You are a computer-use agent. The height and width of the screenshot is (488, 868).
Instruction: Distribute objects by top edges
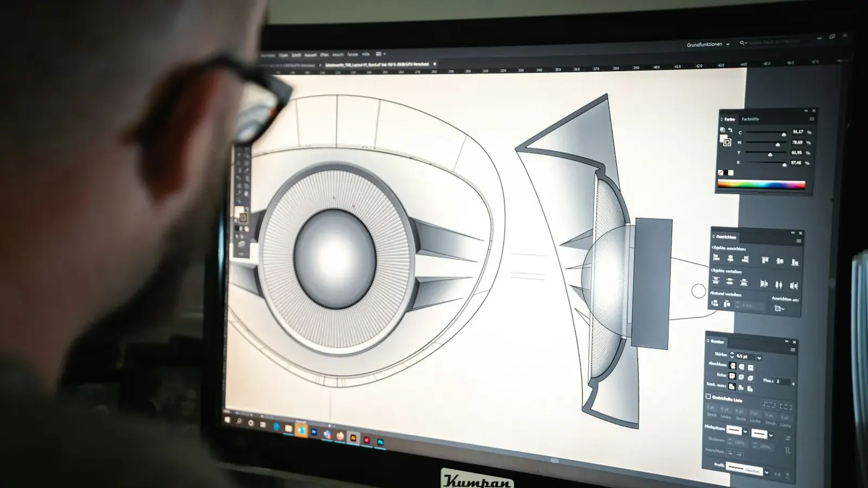716,280
